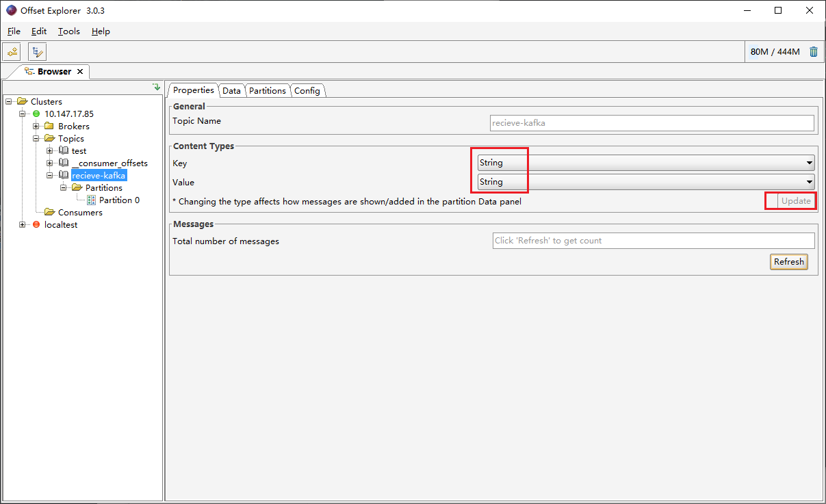Click the Topic Name text field
826x504 pixels.
pyautogui.click(x=651, y=123)
